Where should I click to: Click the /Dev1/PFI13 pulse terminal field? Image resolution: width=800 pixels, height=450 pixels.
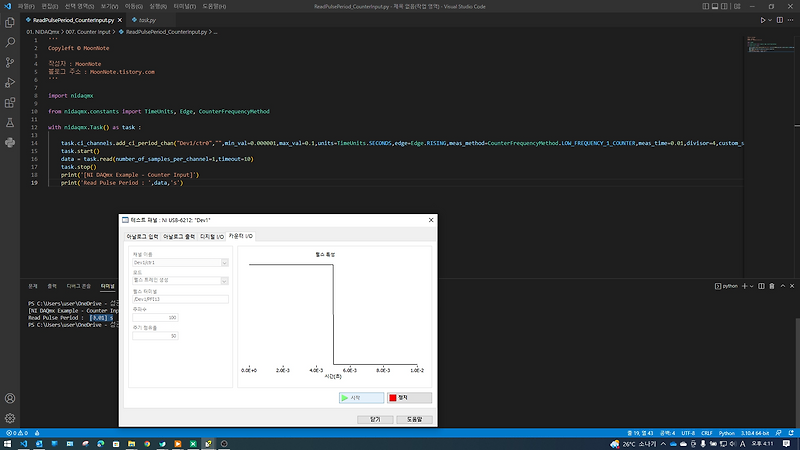(180, 299)
